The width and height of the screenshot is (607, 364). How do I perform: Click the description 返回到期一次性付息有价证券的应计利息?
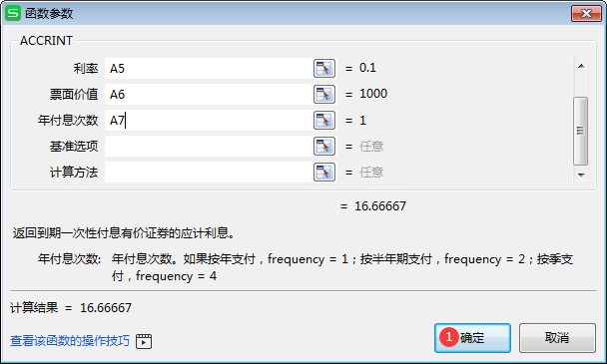click(124, 233)
